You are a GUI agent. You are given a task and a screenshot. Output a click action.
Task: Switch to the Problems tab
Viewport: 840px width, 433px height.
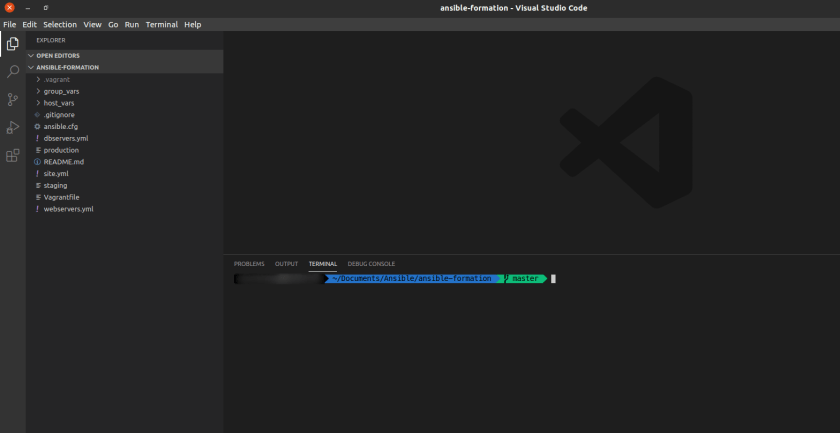(x=249, y=264)
